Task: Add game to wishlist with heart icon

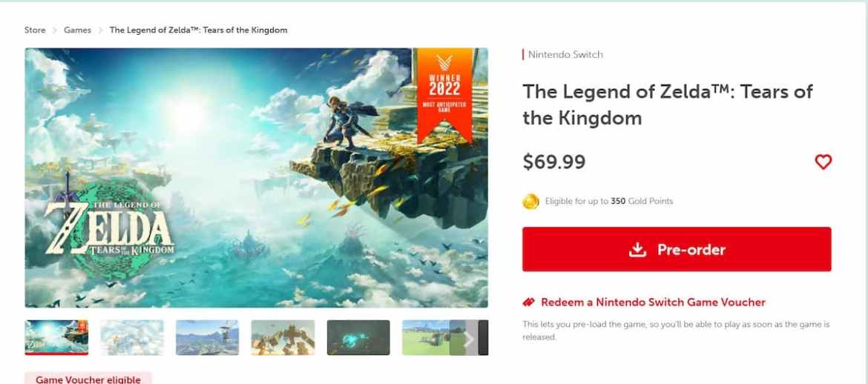Action: (x=823, y=162)
